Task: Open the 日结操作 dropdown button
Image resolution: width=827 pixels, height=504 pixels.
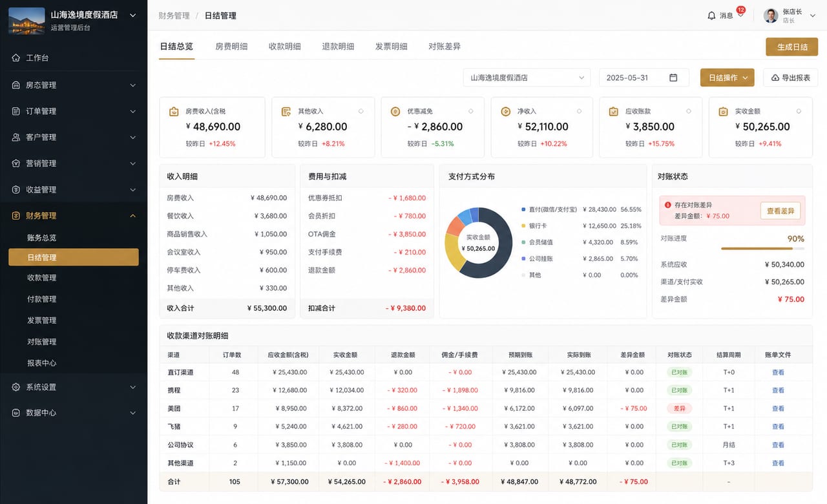Action: point(727,78)
